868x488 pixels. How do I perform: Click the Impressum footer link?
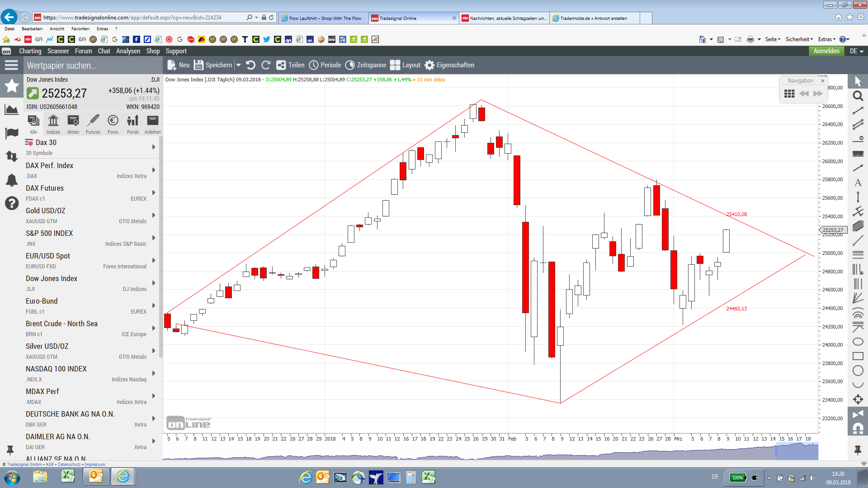coord(94,465)
